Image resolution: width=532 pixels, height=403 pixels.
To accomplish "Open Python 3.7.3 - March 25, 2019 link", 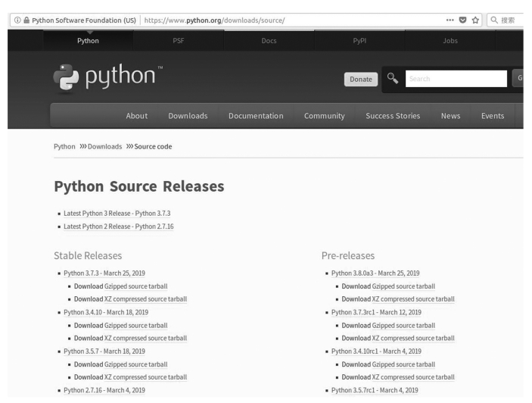I will 104,273.
